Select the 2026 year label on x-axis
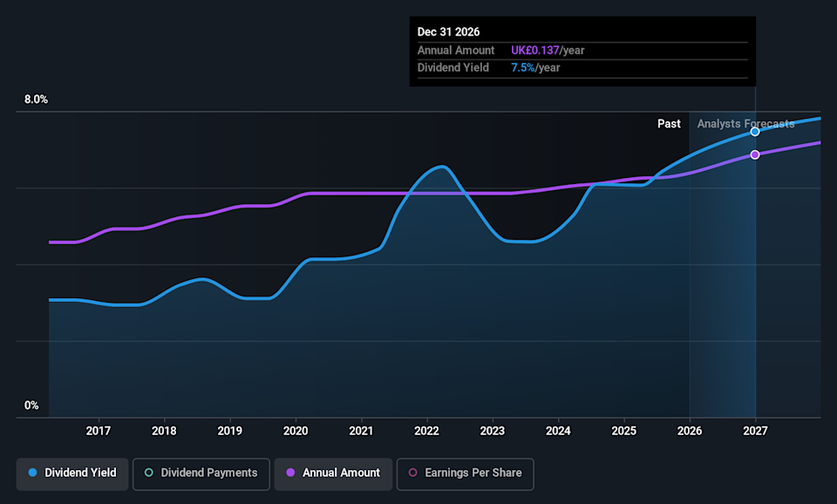Screen dimensions: 837x504 pos(690,430)
